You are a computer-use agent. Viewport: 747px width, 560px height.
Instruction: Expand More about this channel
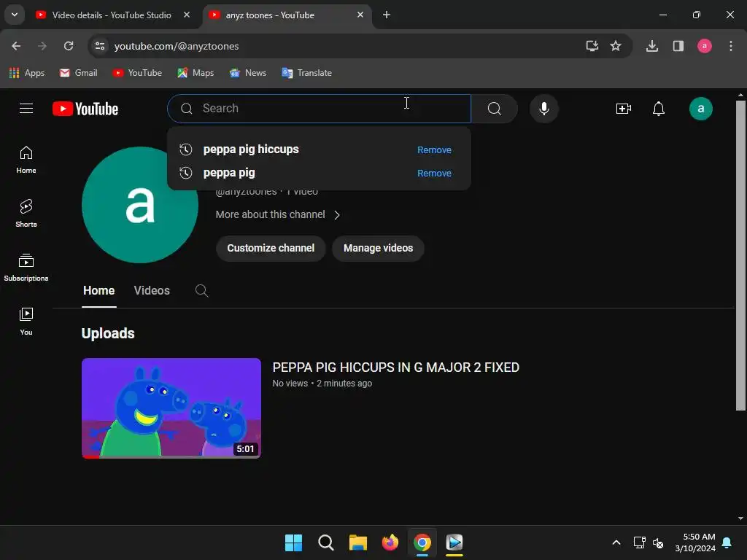click(x=278, y=215)
